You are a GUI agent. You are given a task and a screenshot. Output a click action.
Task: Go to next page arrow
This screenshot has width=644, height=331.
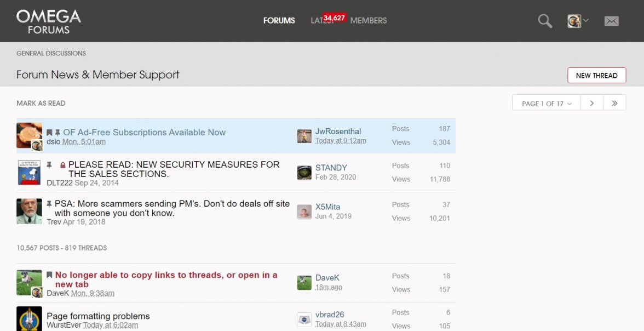tap(591, 103)
